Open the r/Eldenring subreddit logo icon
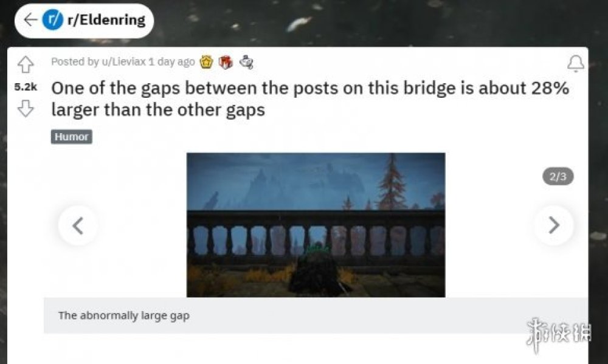This screenshot has width=608, height=364. point(52,20)
